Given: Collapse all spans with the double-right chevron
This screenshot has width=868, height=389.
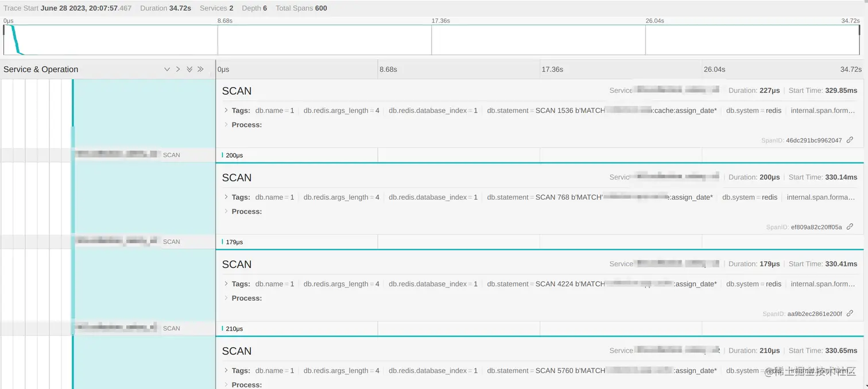Looking at the screenshot, I should [x=200, y=69].
